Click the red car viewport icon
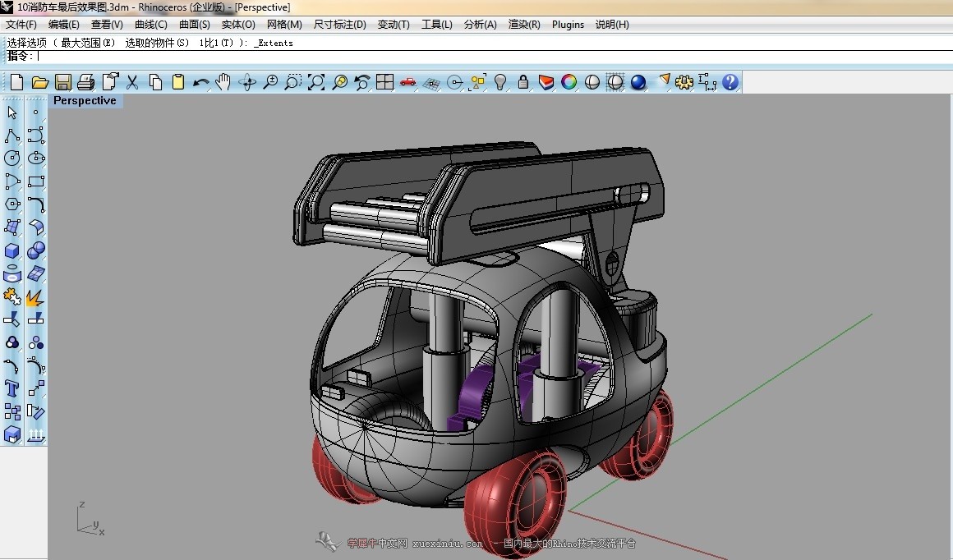The height and width of the screenshot is (560, 953). (407, 82)
